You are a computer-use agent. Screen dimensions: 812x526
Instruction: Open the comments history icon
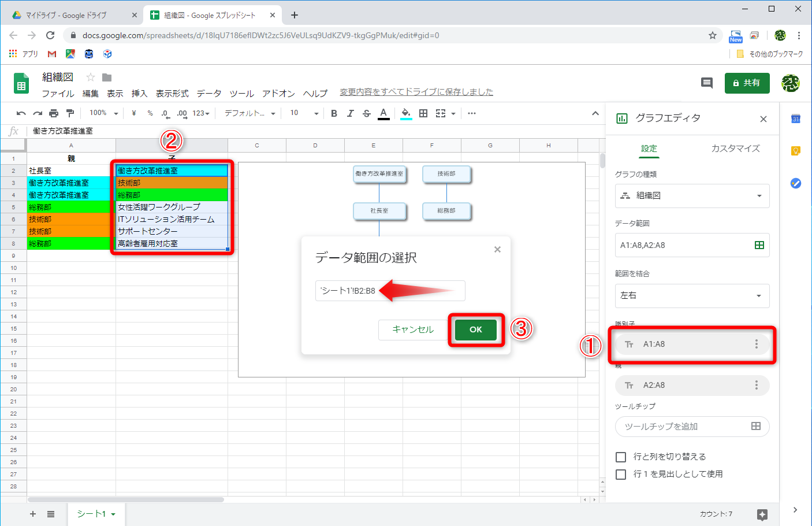click(x=707, y=83)
